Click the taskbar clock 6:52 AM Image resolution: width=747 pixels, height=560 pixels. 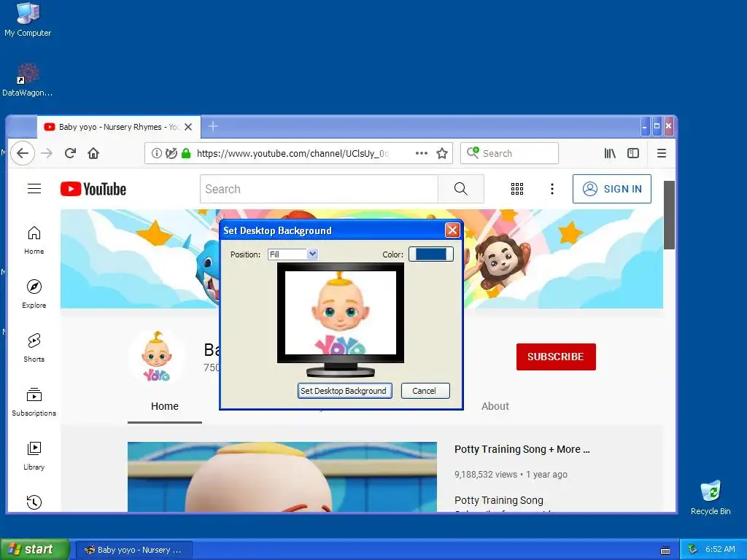click(x=720, y=550)
